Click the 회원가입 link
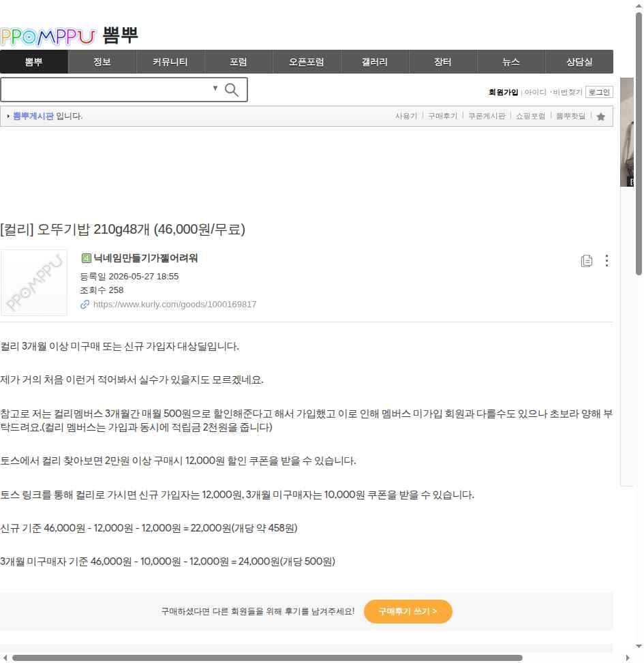Viewport: 644px width, 663px height. 503,92
